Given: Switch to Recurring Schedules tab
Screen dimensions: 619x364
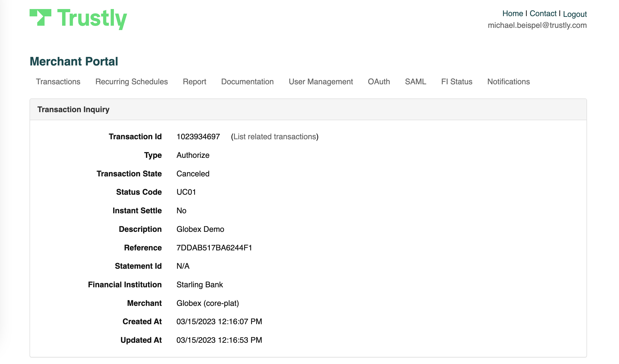Looking at the screenshot, I should pos(132,82).
